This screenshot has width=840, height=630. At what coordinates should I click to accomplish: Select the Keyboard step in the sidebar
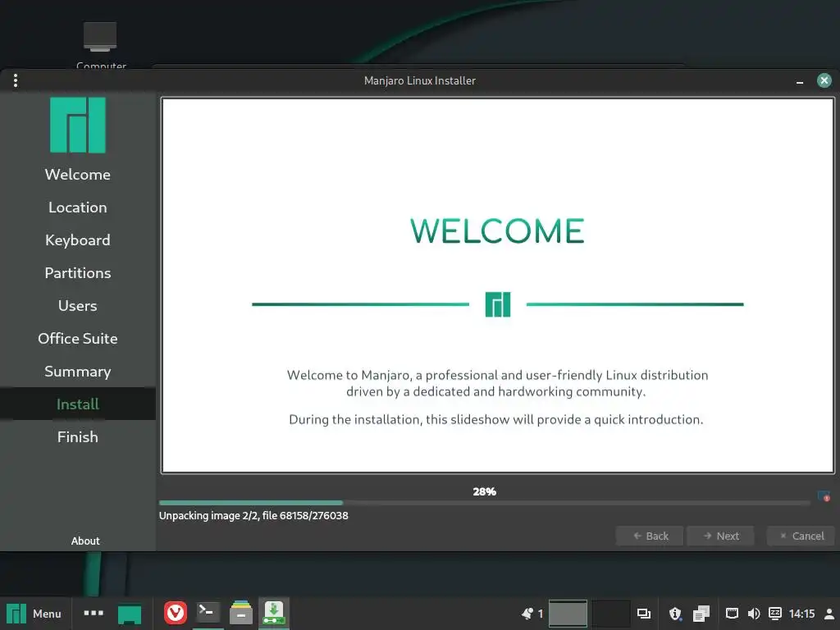(x=78, y=240)
